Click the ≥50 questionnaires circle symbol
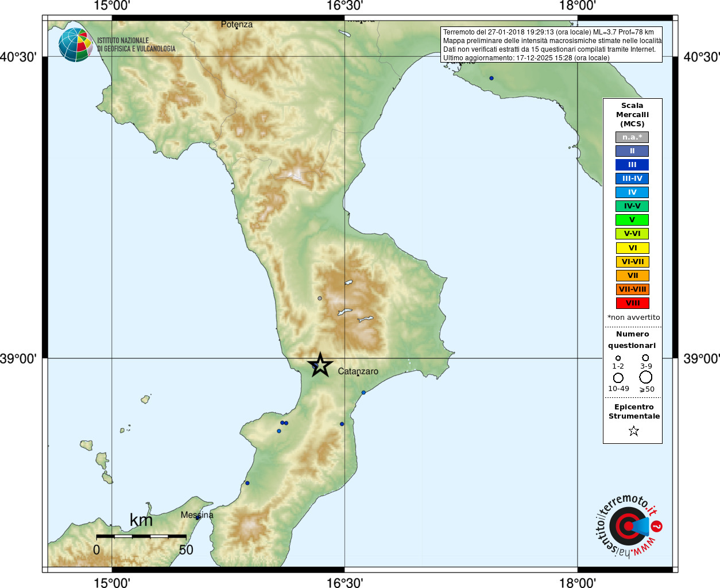 (x=646, y=377)
